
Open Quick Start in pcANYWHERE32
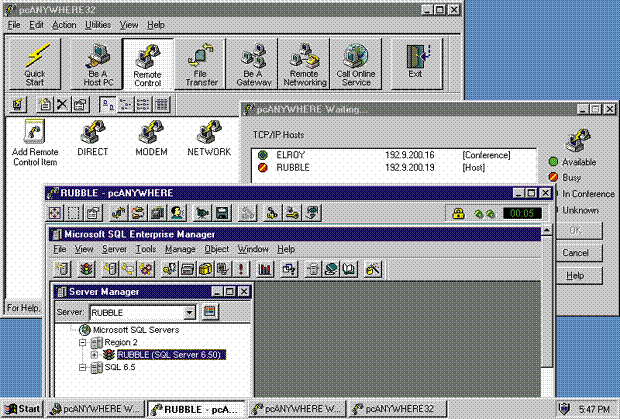pos(35,64)
